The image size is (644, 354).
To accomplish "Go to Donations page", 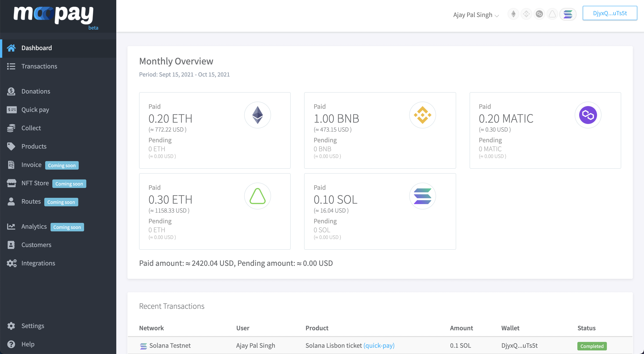I will coord(36,91).
